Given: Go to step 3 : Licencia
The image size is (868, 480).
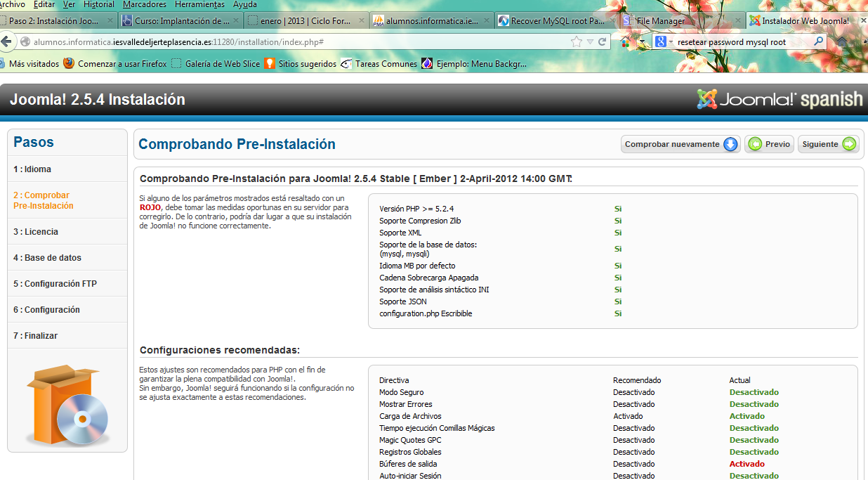Looking at the screenshot, I should point(36,232).
